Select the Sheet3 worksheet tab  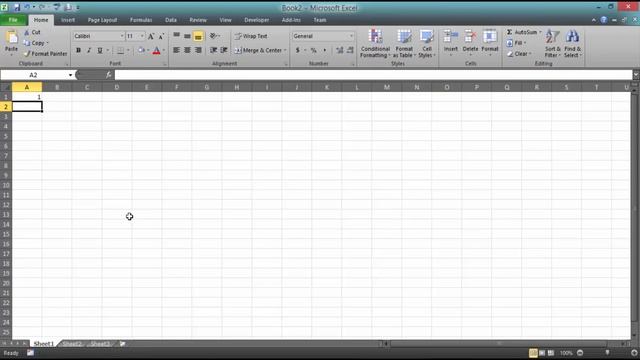tap(100, 344)
